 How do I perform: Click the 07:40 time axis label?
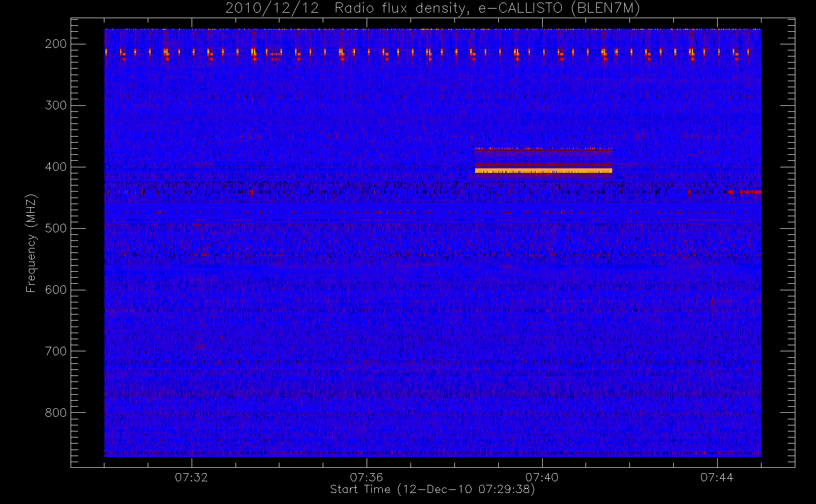click(542, 477)
